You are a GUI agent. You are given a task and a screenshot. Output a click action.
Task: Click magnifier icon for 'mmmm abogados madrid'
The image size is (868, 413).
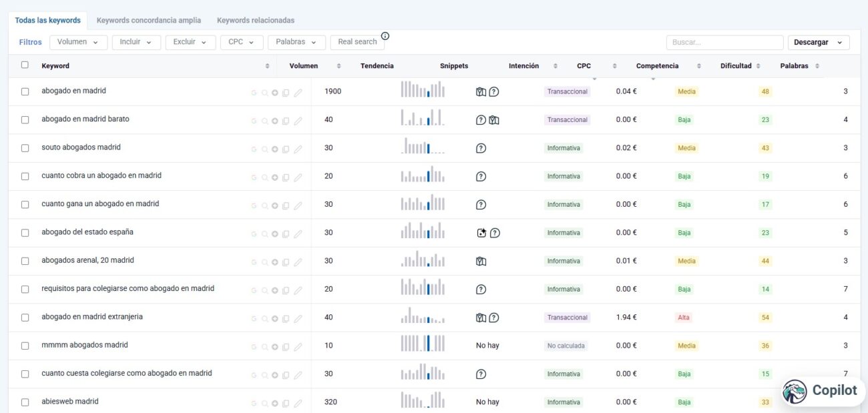pyautogui.click(x=264, y=347)
